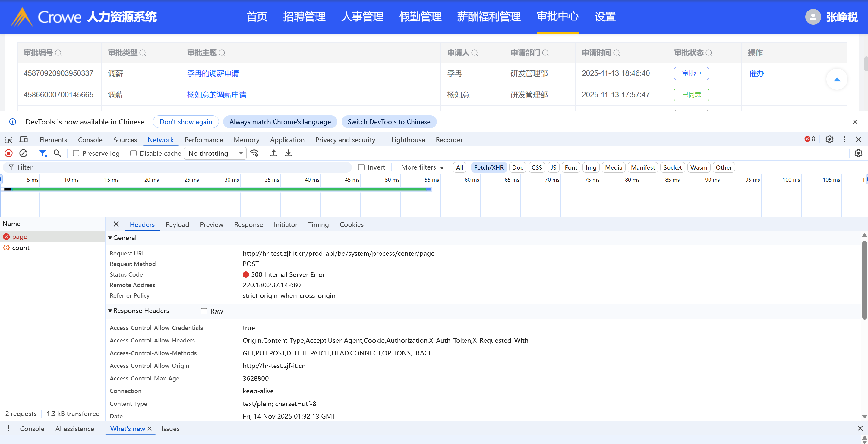Open the Response tab of request
The image size is (868, 444).
point(248,224)
